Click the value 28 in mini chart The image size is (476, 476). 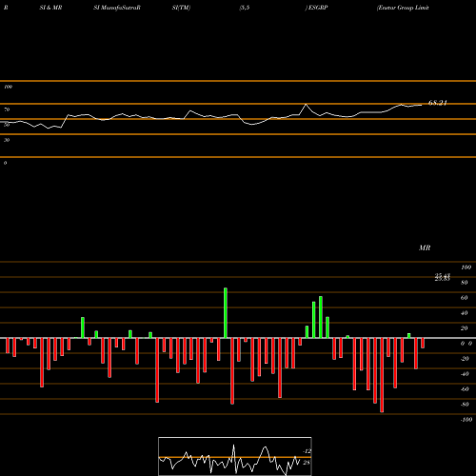click(307, 463)
